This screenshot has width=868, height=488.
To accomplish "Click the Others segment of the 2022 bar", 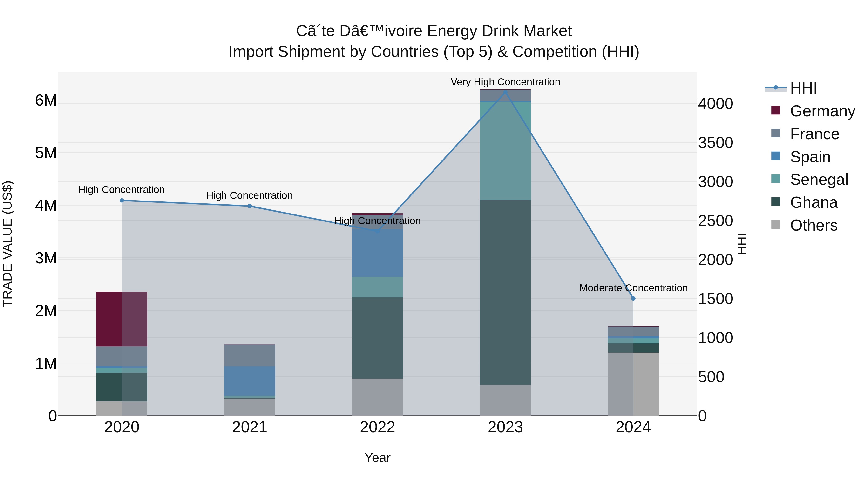I will coord(377,397).
